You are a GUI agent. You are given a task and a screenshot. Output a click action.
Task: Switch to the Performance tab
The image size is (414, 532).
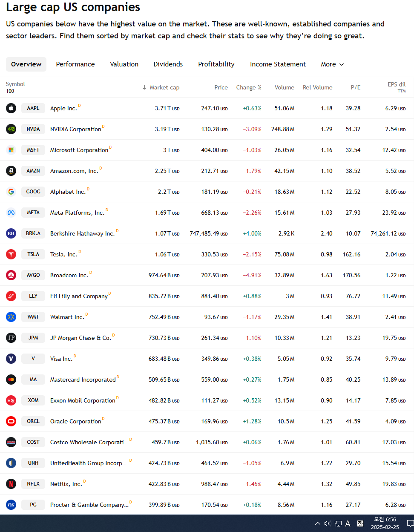[75, 64]
